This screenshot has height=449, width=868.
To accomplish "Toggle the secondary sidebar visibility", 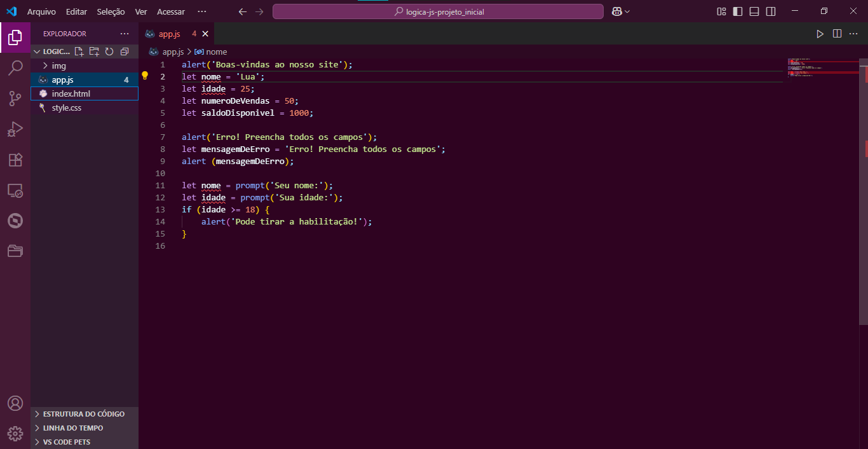I will point(771,11).
